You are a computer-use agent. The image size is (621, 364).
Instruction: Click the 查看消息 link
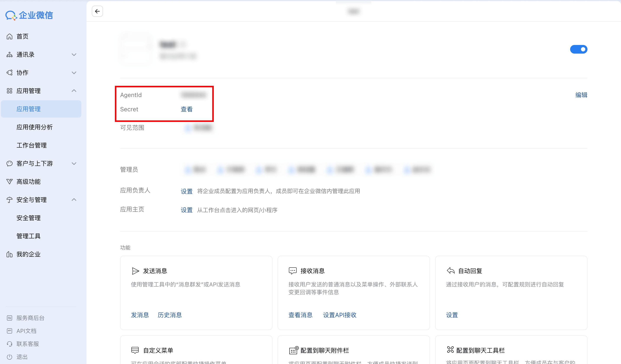[x=300, y=315]
